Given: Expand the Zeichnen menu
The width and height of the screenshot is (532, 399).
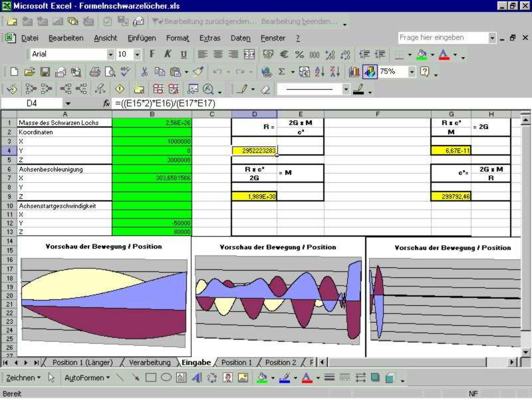Looking at the screenshot, I should (x=23, y=378).
